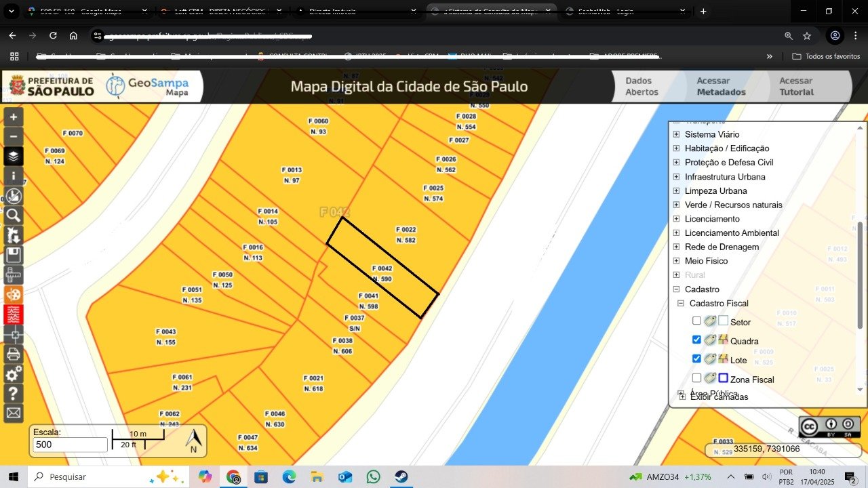
Task: Open WhatsApp from the Windows taskbar
Action: (x=374, y=476)
